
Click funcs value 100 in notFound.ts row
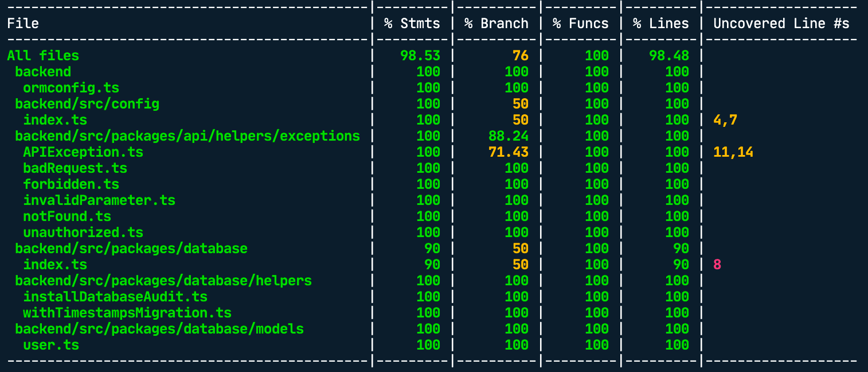point(597,216)
